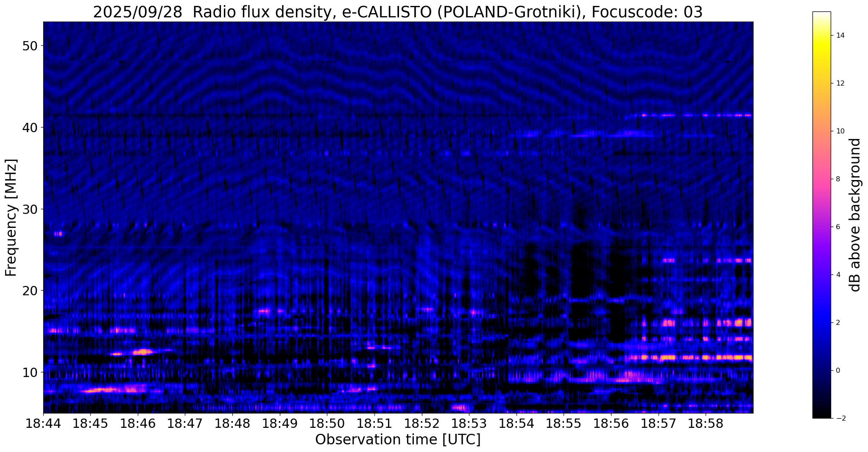The image size is (868, 452).
Task: Click the colorbar tick value 6
Action: click(837, 227)
